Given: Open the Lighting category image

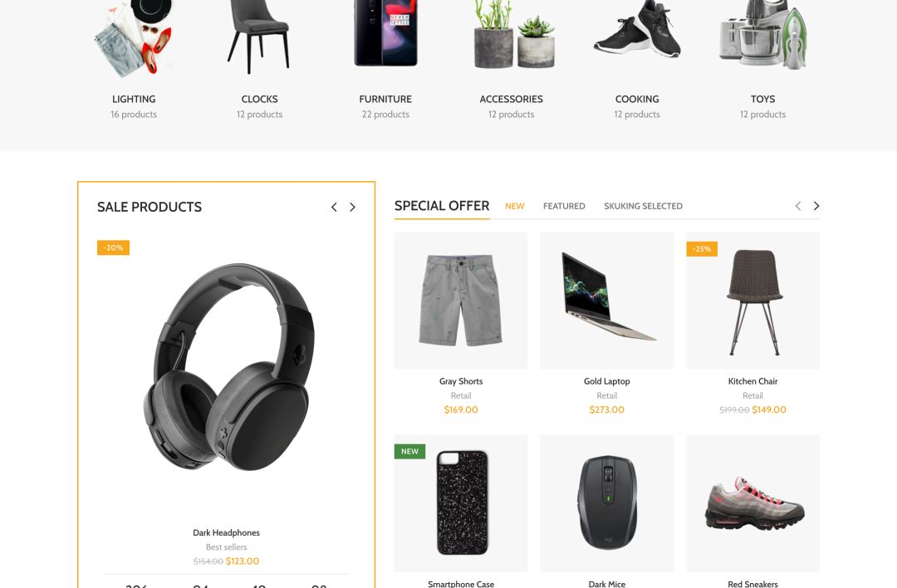Looking at the screenshot, I should pyautogui.click(x=133, y=39).
